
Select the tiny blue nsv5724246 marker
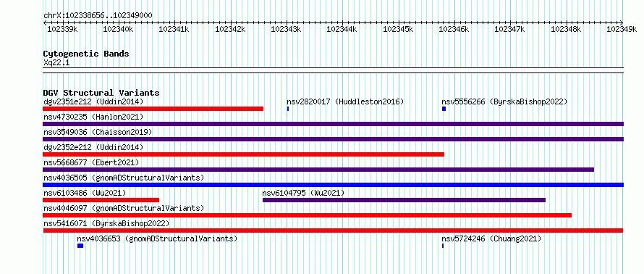443,246
